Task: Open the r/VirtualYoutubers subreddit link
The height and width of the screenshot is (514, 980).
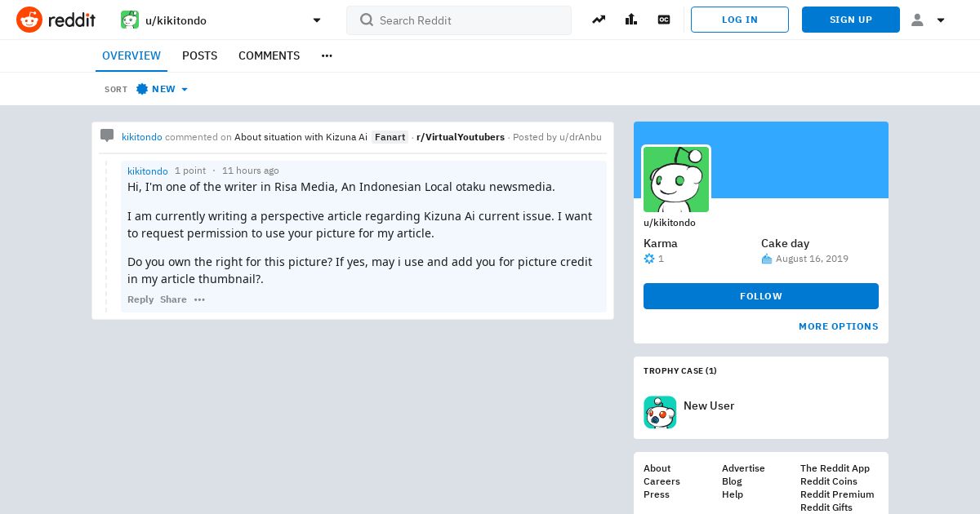Action: coord(461,137)
